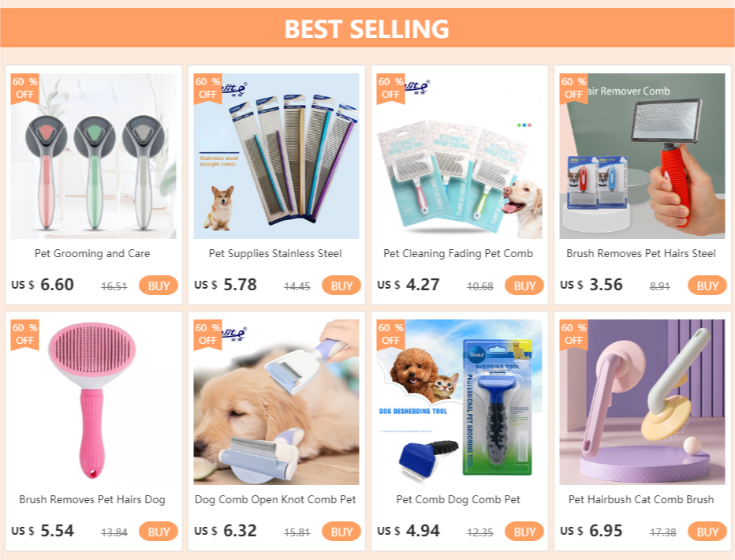735x560 pixels.
Task: Click BUY for the pink 5.54 brush
Action: 159,532
